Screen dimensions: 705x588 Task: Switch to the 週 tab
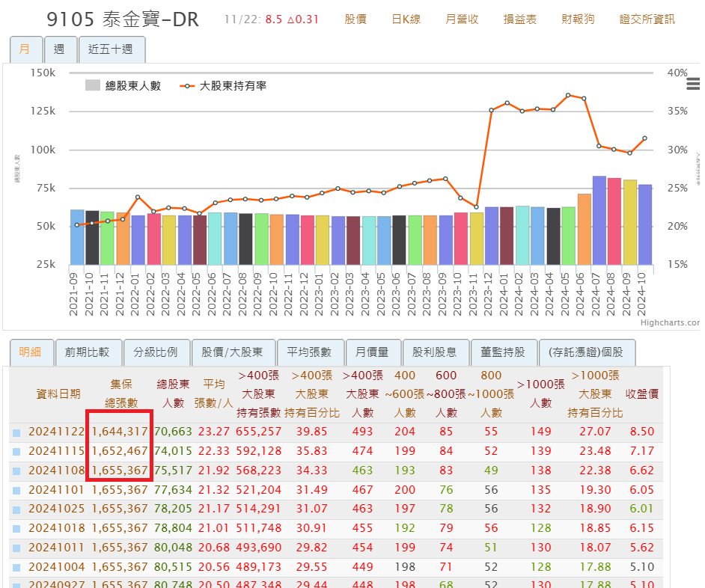(59, 49)
